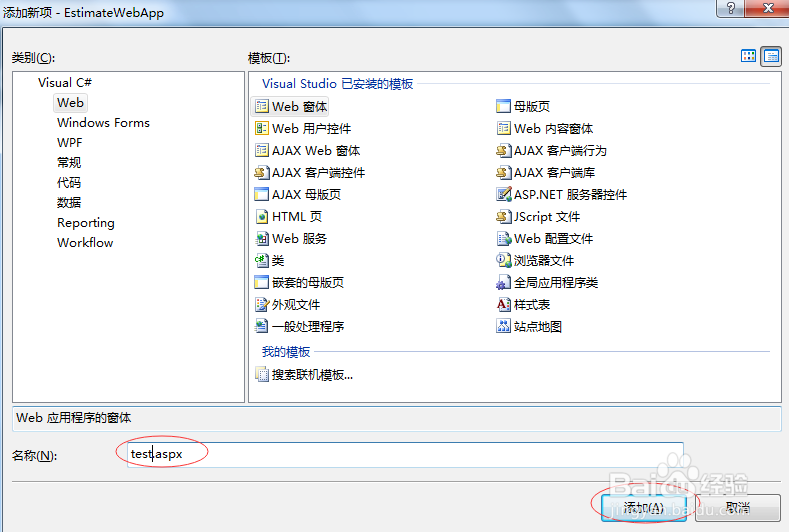Viewport: 789px width, 532px height.
Task: Focus the 名称 file name field
Action: (x=405, y=454)
